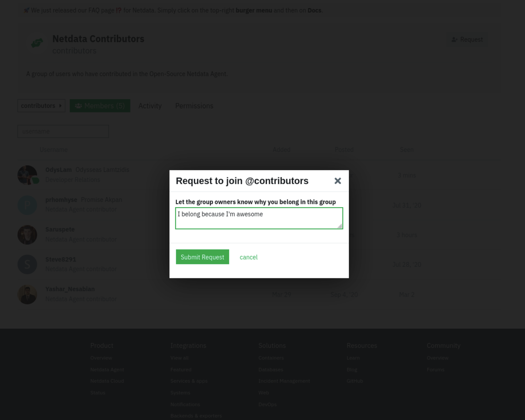Click inside the membership reason textarea
The height and width of the screenshot is (420, 525).
(259, 218)
